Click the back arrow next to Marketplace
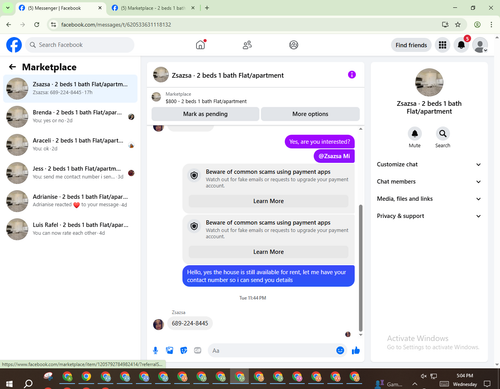The width and height of the screenshot is (500, 389). pos(12,67)
